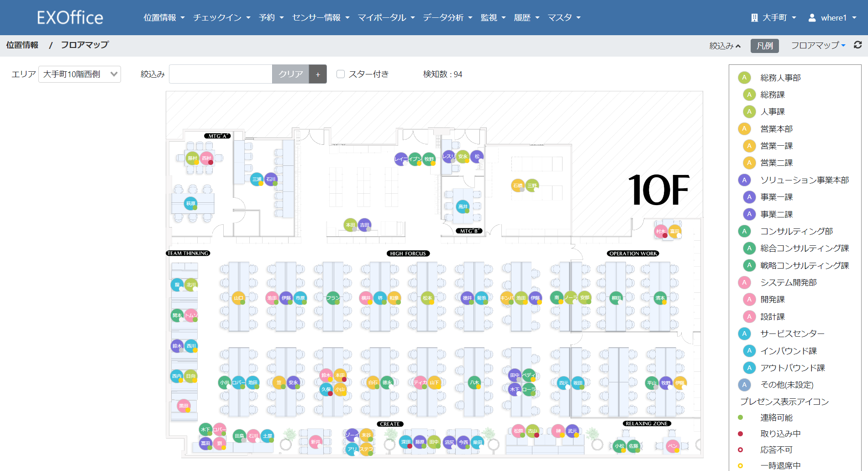Click the 山口 person marker at the desk
The image size is (868, 471).
click(238, 298)
